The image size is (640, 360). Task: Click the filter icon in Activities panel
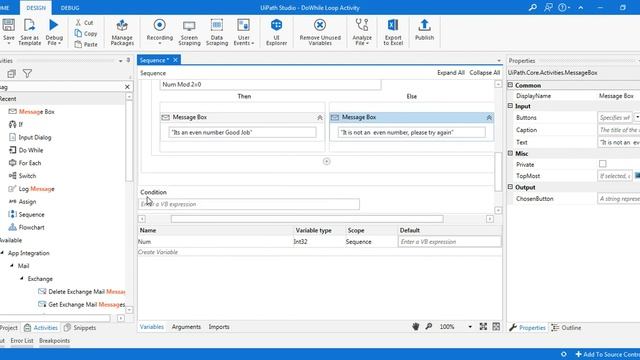27,73
